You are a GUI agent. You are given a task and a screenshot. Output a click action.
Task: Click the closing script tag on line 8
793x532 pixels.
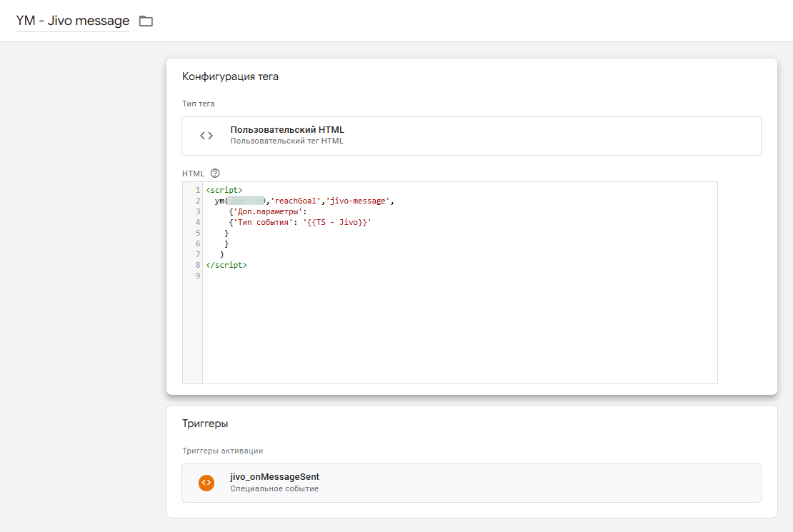(226, 265)
